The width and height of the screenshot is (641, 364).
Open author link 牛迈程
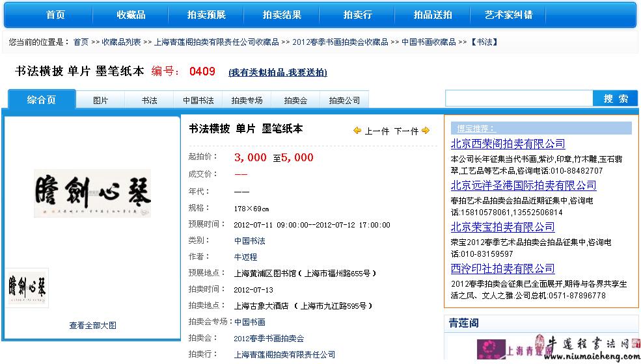[x=246, y=257]
